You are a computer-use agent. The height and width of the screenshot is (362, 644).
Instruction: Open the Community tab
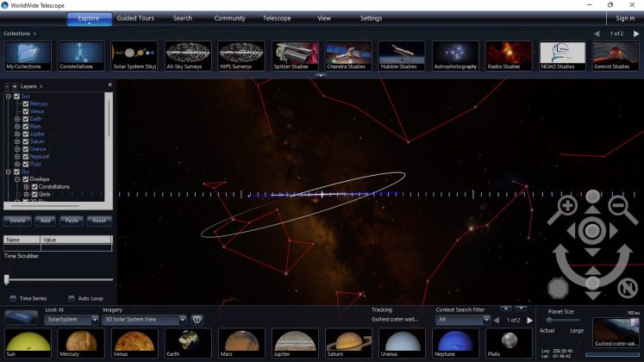pos(229,18)
